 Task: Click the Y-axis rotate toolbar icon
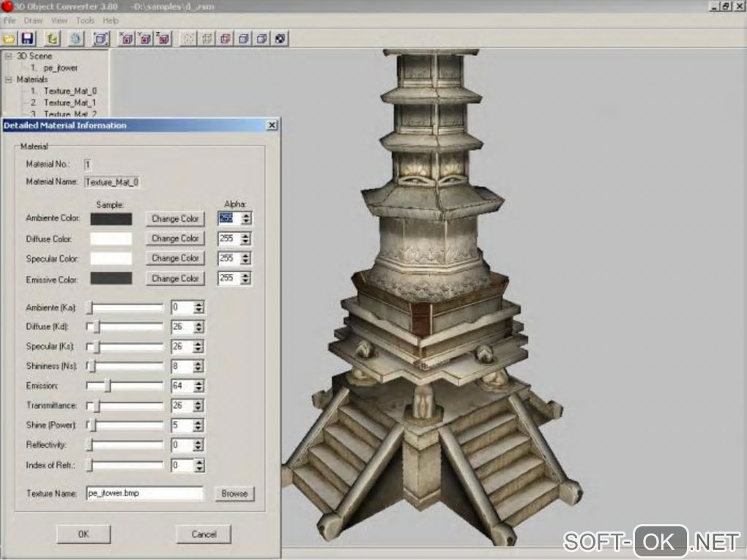(146, 38)
